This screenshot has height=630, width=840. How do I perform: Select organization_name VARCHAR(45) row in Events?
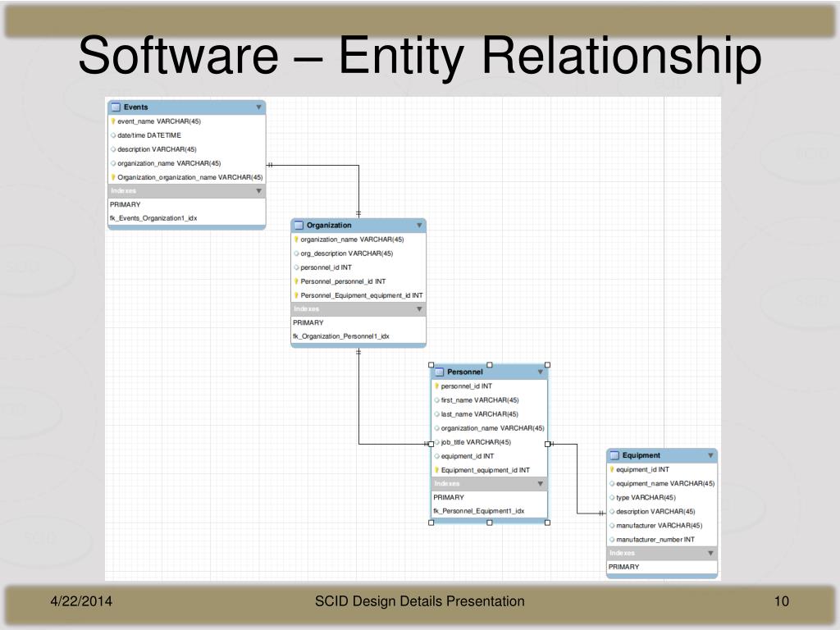169,163
